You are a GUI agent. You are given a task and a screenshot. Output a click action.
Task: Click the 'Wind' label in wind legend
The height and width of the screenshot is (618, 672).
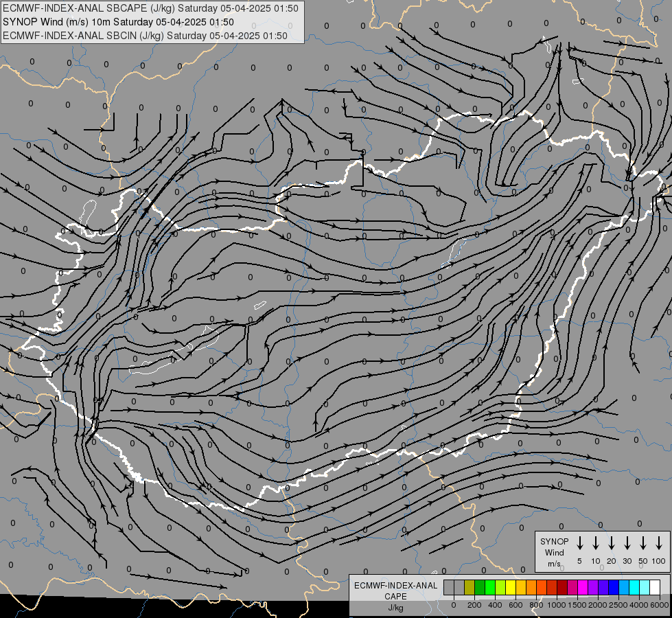point(554,552)
